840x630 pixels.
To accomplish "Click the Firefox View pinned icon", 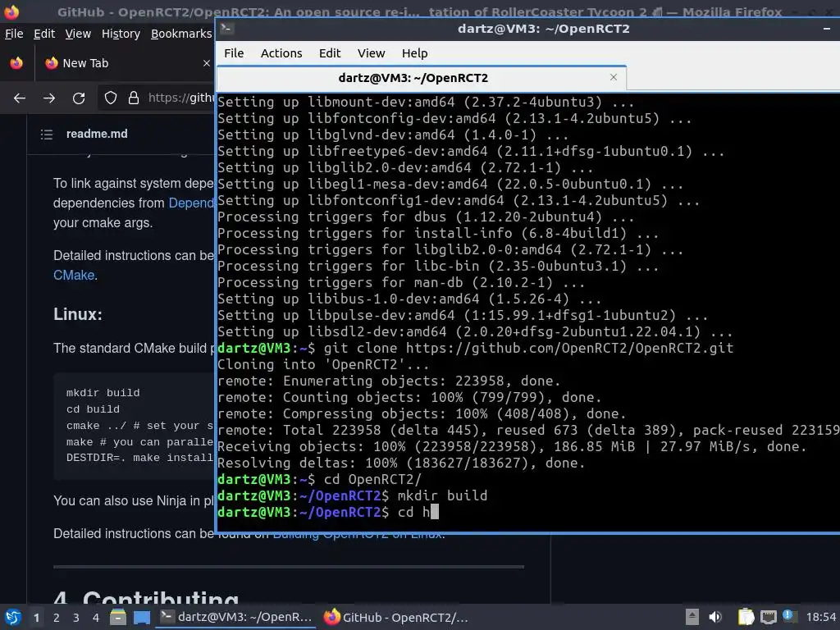I will pos(16,63).
